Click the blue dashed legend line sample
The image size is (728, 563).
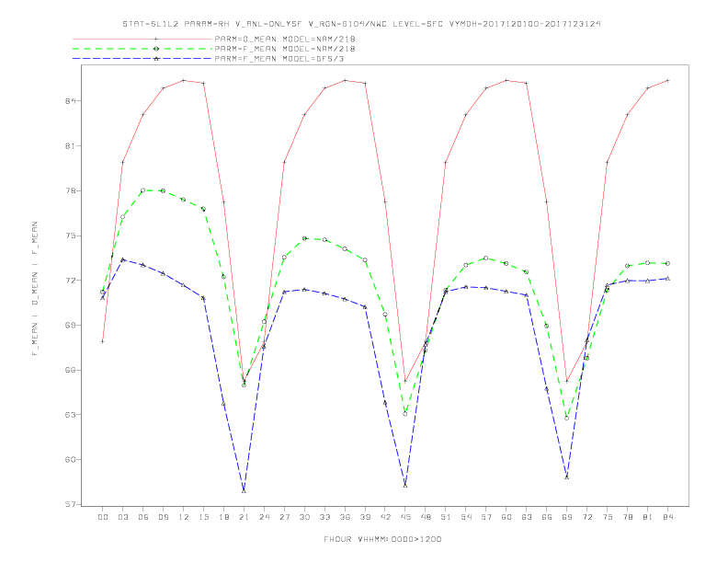tap(142, 59)
